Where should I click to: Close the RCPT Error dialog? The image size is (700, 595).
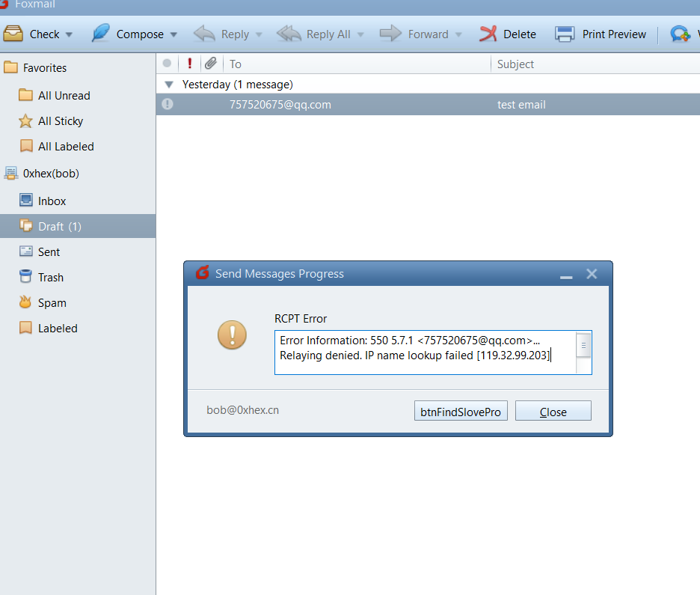[553, 410]
